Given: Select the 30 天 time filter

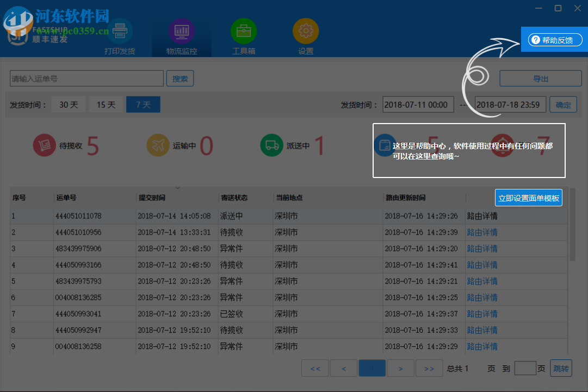Looking at the screenshot, I should coord(69,105).
